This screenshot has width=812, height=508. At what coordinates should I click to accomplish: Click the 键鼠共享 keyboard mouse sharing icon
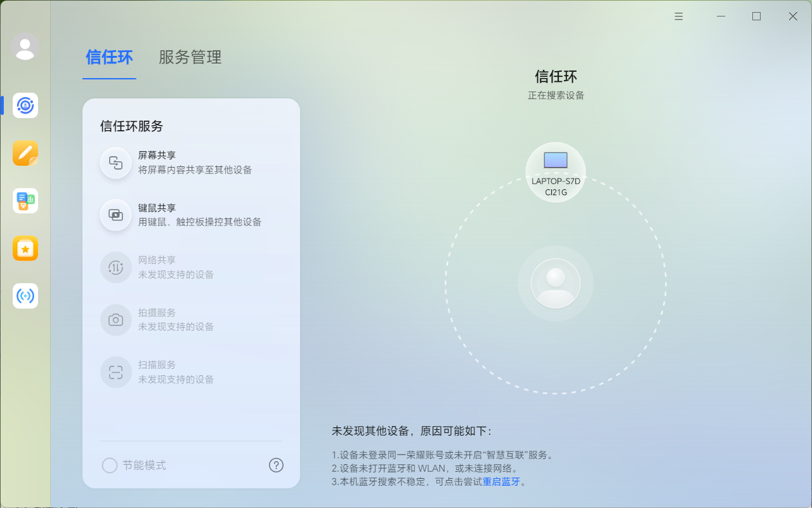click(x=115, y=215)
